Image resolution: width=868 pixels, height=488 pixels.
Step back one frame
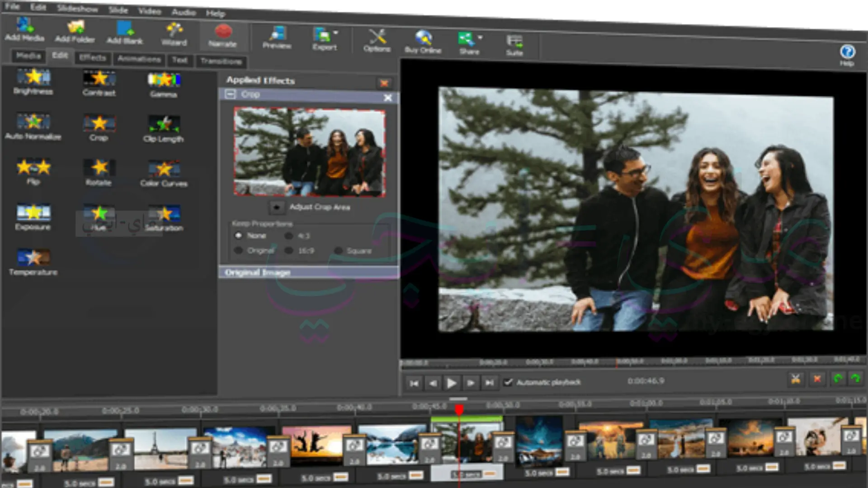tap(433, 383)
